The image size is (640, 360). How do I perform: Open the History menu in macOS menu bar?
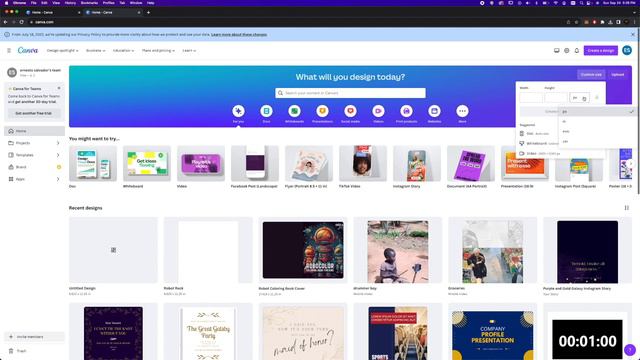tap(70, 3)
